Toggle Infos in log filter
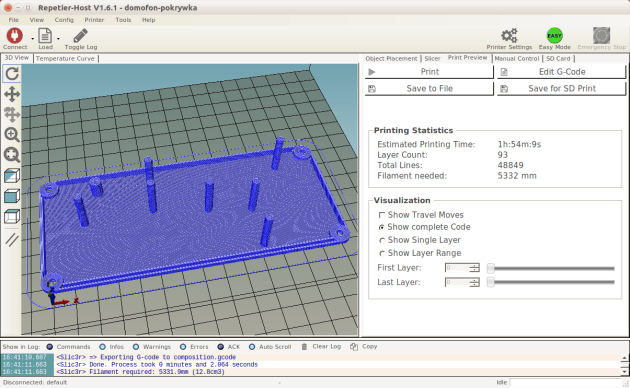630x388 pixels. (102, 347)
